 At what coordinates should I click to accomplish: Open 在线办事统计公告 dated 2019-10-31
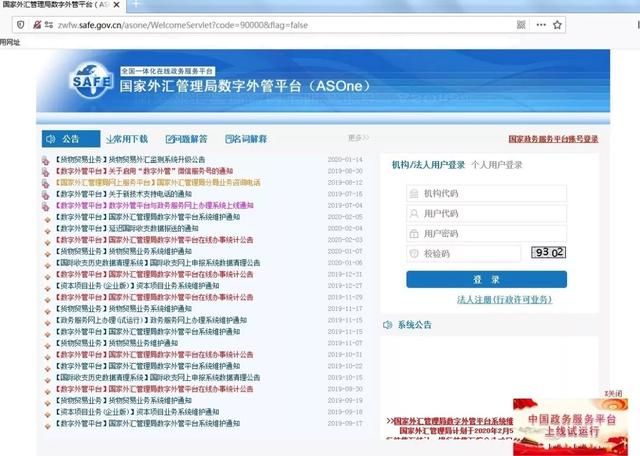[154, 354]
